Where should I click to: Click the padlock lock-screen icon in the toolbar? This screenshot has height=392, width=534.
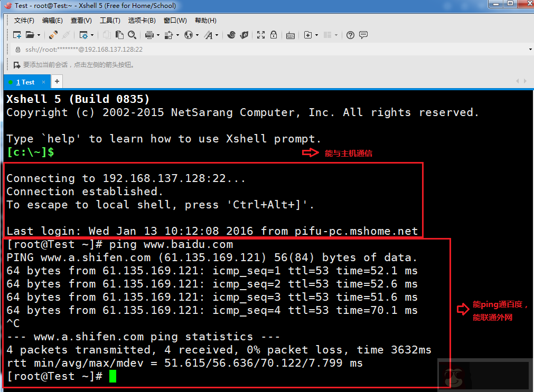(274, 35)
